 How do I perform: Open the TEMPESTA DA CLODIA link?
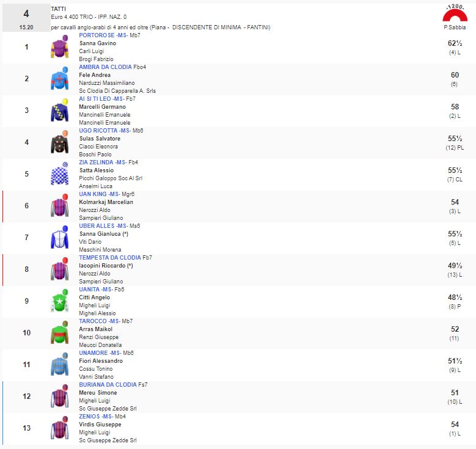pos(109,258)
